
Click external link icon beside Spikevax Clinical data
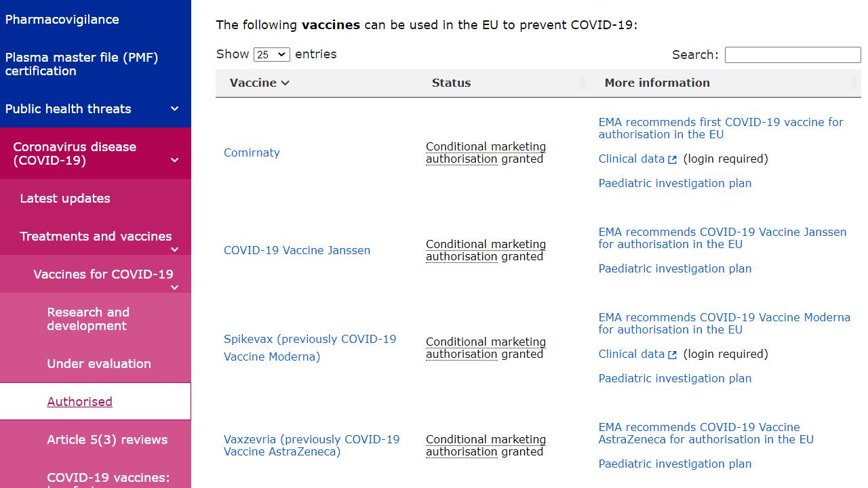(672, 355)
